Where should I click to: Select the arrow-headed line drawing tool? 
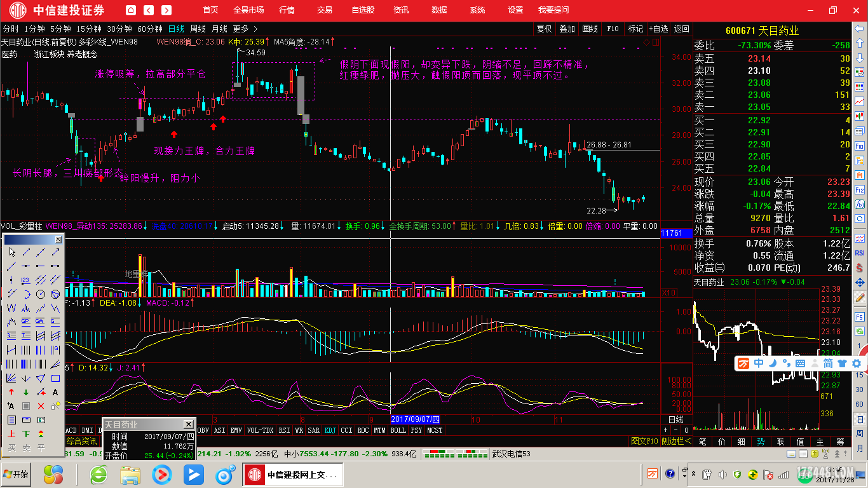[55, 252]
